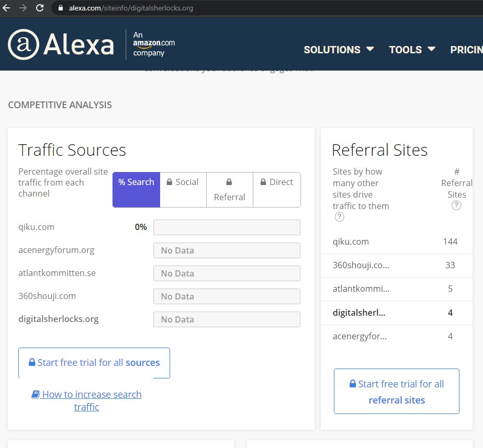The height and width of the screenshot is (448, 483).
Task: Click qiku.com in Referral Sites list
Action: coord(351,242)
